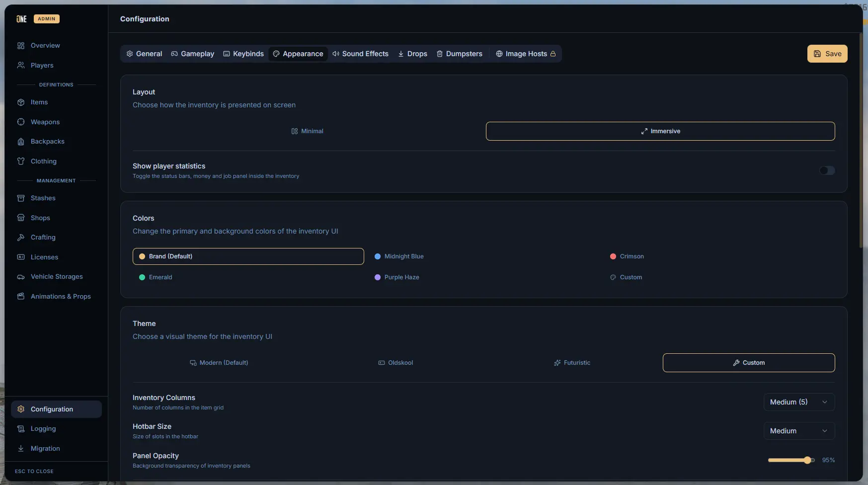Screen dimensions: 868x485
Task: Click the Players people icon
Action: pos(21,66)
